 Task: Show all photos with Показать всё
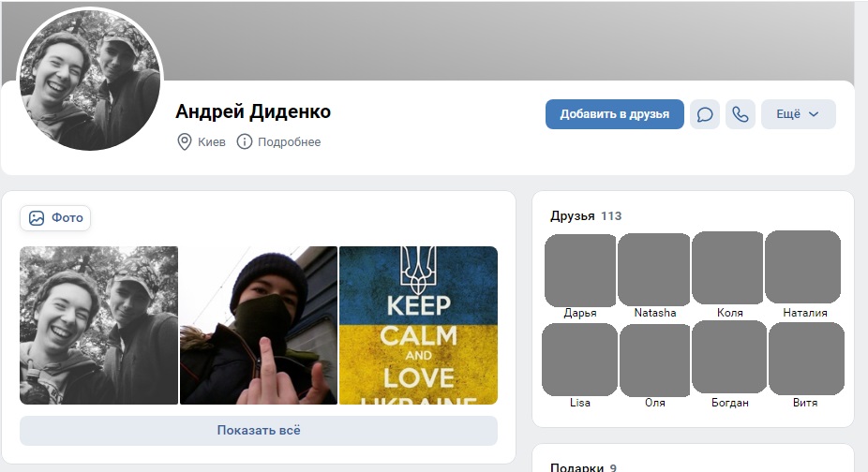pyautogui.click(x=259, y=430)
